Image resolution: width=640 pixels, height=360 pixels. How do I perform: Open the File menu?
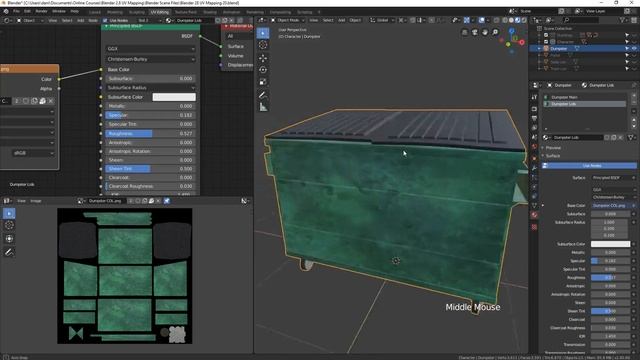[x=16, y=11]
